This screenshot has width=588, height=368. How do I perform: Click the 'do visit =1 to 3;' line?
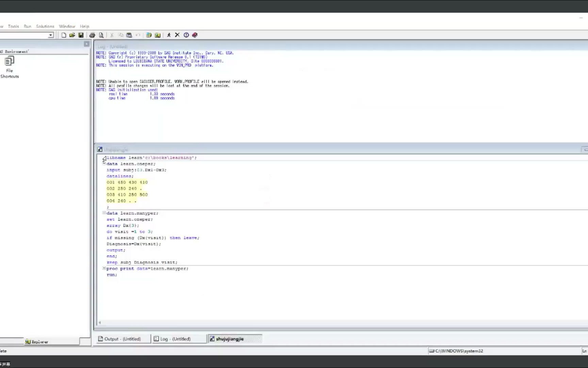tap(130, 232)
